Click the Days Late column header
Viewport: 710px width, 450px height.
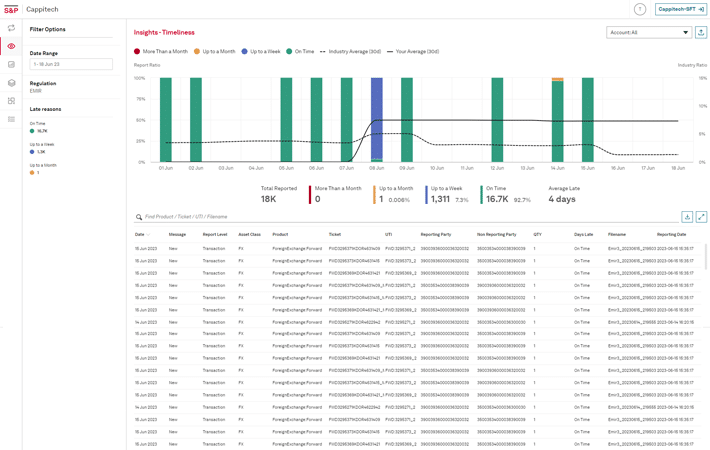pyautogui.click(x=583, y=235)
